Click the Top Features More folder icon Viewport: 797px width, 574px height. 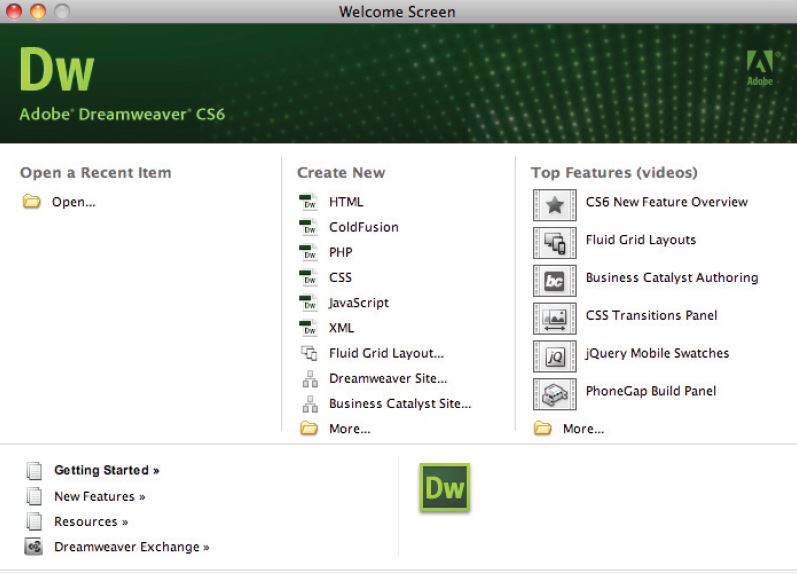[542, 429]
